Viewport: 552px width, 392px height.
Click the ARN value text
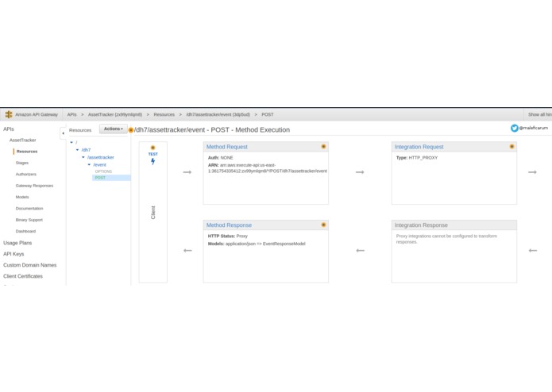(x=268, y=168)
